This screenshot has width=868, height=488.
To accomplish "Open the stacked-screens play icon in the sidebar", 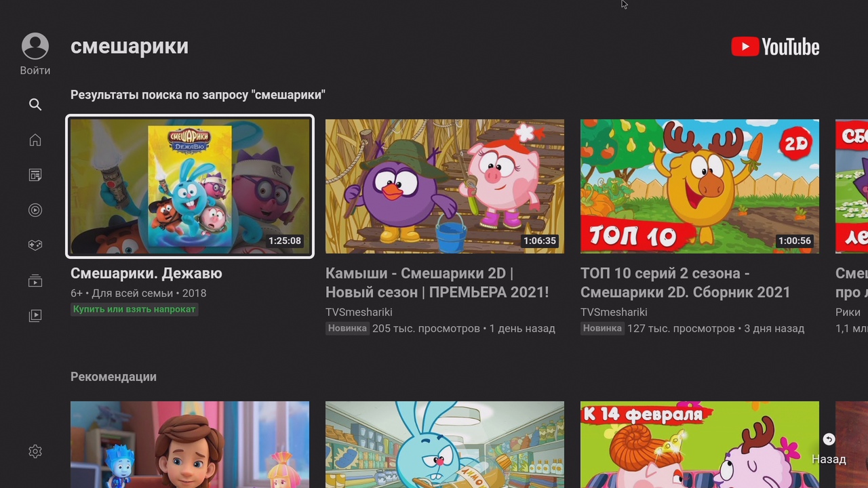I will coord(35,281).
